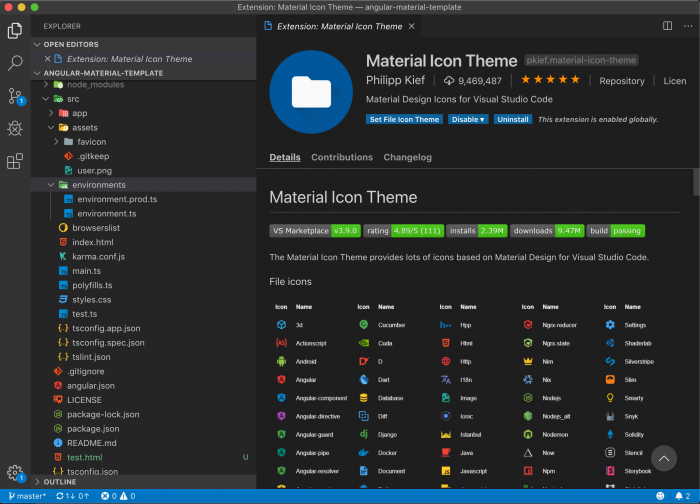Open the Extensions view in activity bar
This screenshot has height=504, width=700.
coord(15,161)
